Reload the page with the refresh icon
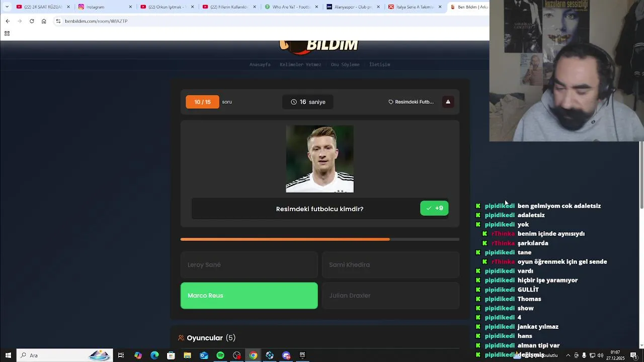This screenshot has width=644, height=362. point(32,21)
